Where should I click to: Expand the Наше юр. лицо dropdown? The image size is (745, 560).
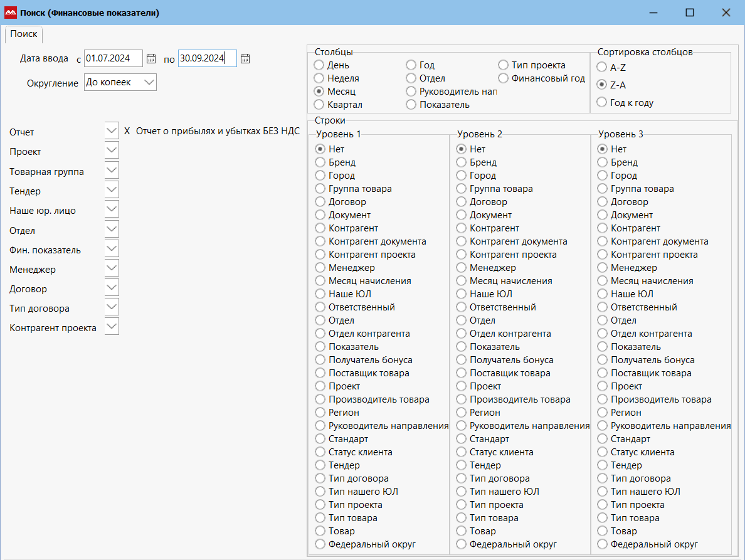(112, 209)
